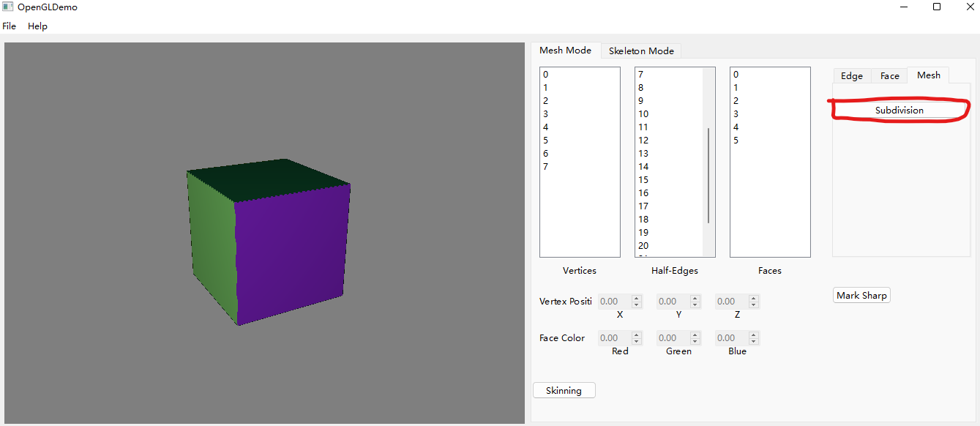The width and height of the screenshot is (980, 426).
Task: Open the File menu
Action: (x=9, y=26)
